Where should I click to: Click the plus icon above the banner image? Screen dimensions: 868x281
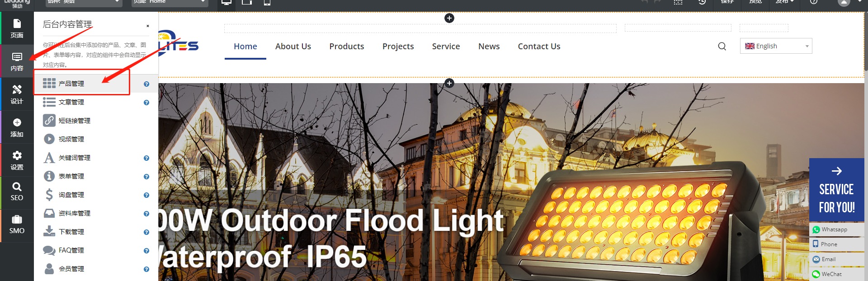pyautogui.click(x=449, y=83)
